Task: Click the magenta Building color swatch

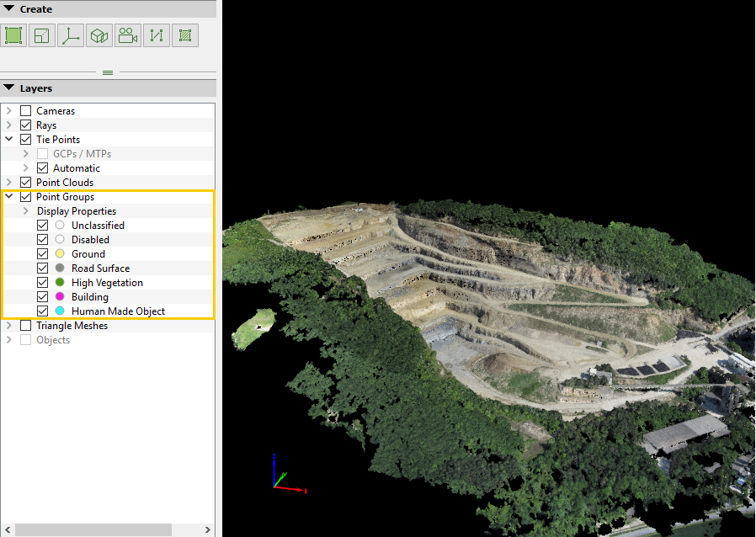Action: click(60, 297)
